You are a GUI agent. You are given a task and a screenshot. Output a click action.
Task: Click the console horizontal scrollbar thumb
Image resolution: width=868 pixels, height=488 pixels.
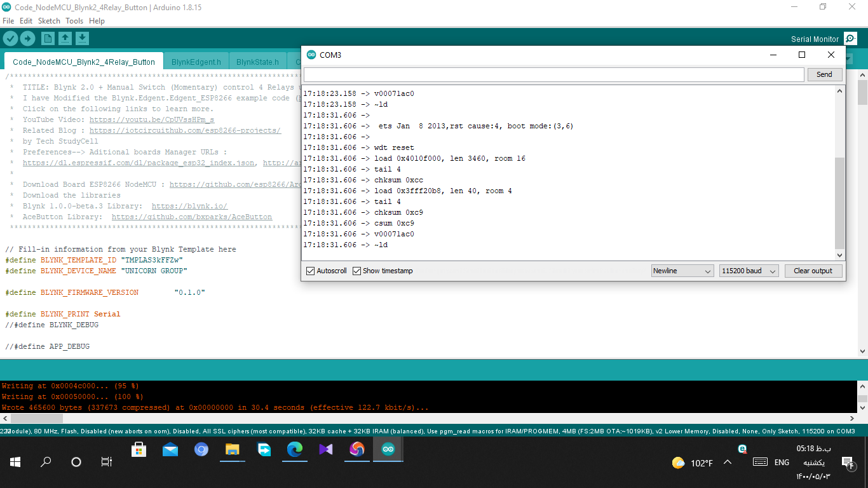coord(37,419)
